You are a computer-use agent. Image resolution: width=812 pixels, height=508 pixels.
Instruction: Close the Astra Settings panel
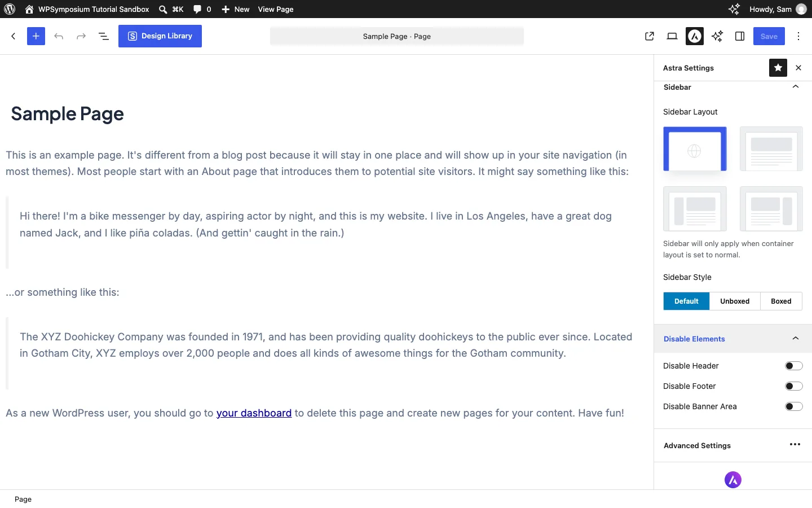[798, 68]
